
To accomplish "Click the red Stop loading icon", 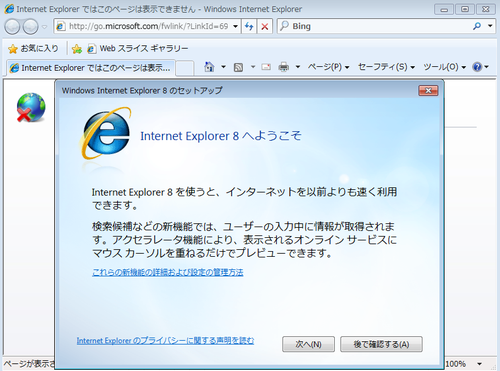I will pyautogui.click(x=265, y=26).
